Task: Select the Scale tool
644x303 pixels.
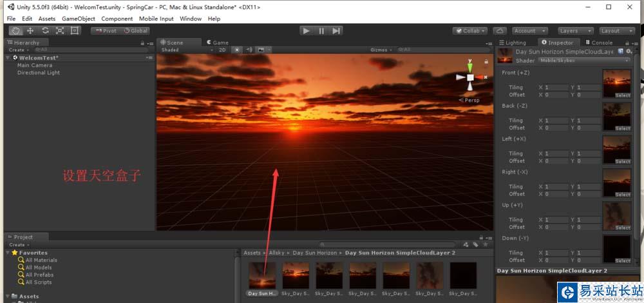Action: coord(60,30)
